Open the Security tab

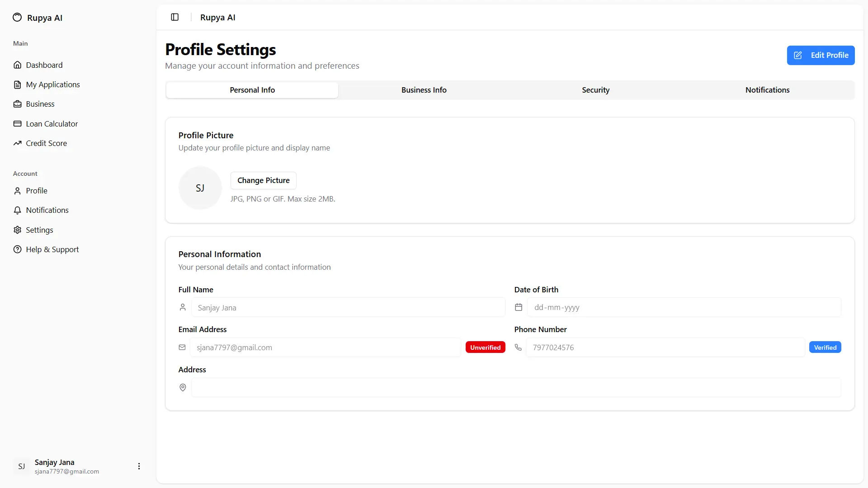[595, 89]
